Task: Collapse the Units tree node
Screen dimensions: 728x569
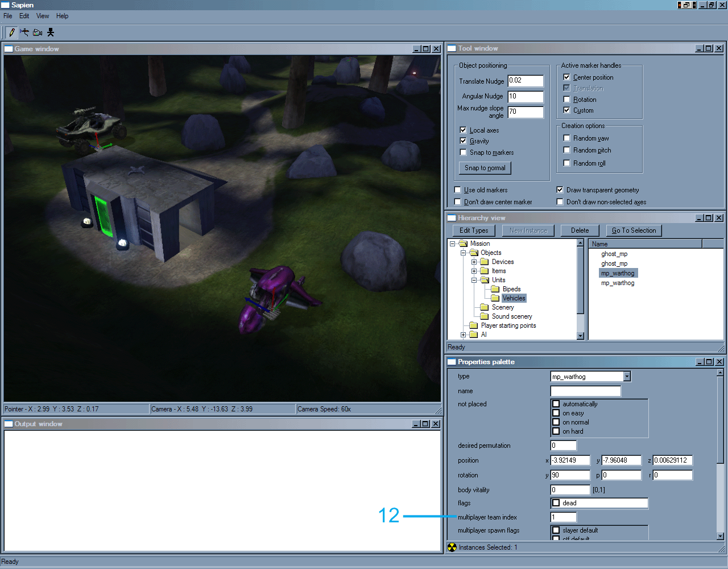Action: [x=474, y=280]
